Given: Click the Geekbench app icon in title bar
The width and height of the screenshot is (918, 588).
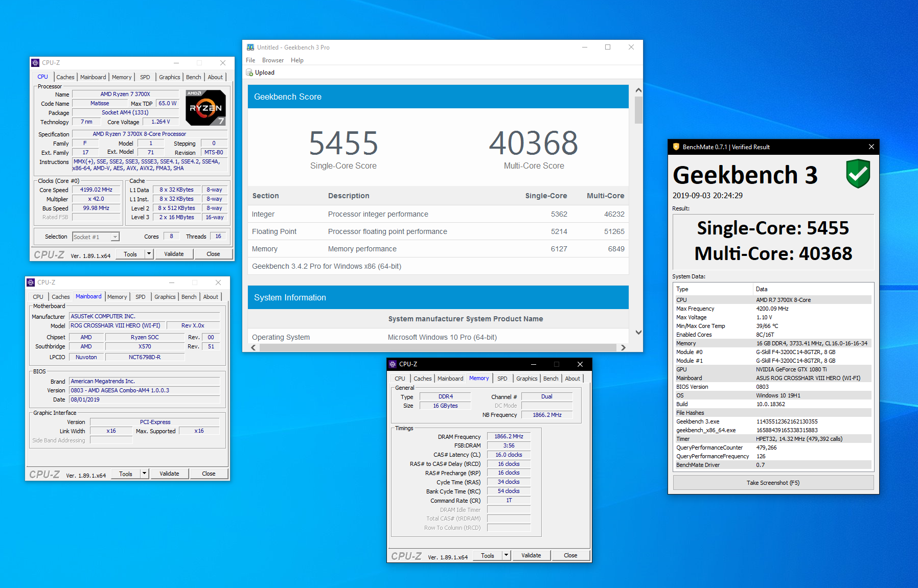Looking at the screenshot, I should coord(250,47).
